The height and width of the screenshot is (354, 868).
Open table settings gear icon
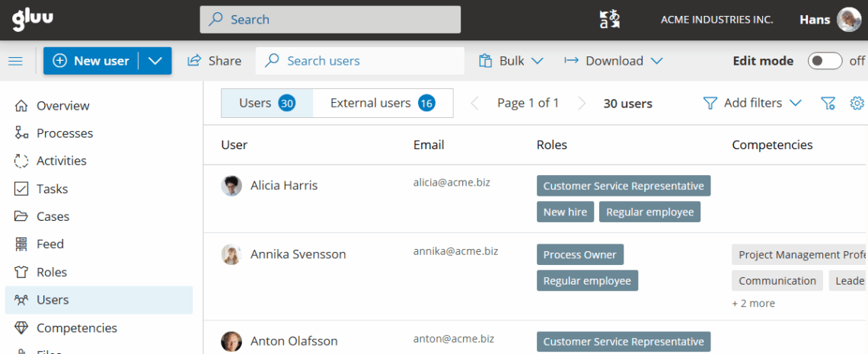[x=857, y=103]
